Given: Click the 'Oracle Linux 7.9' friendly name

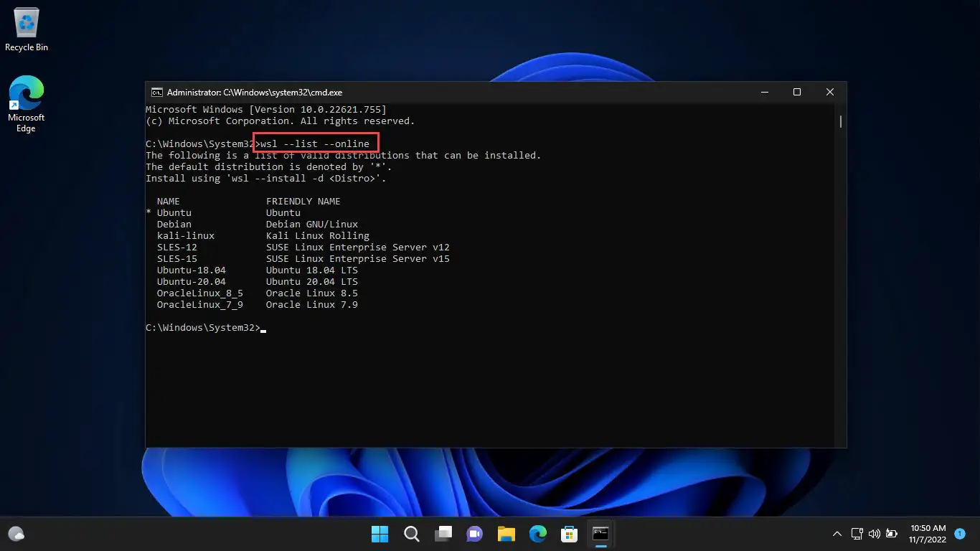Looking at the screenshot, I should (x=312, y=305).
